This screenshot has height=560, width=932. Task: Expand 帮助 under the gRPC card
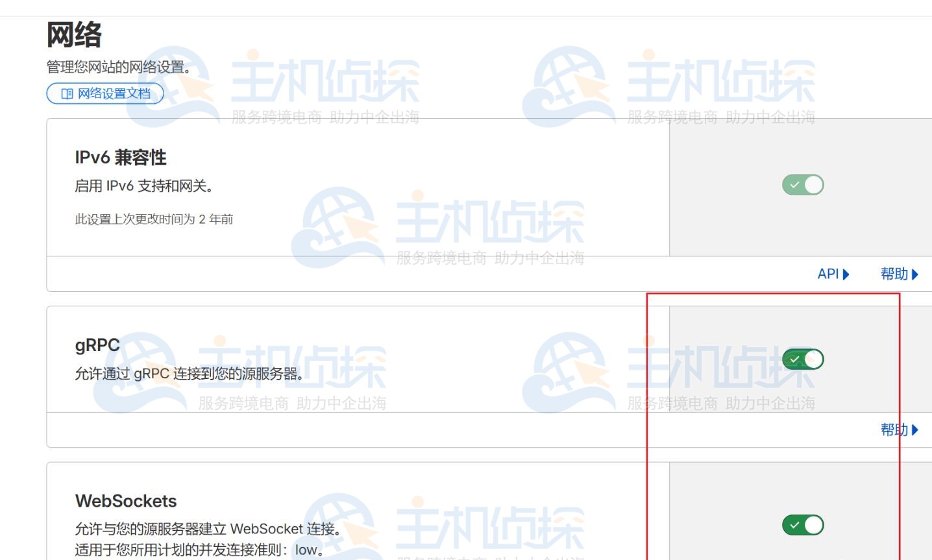899,430
